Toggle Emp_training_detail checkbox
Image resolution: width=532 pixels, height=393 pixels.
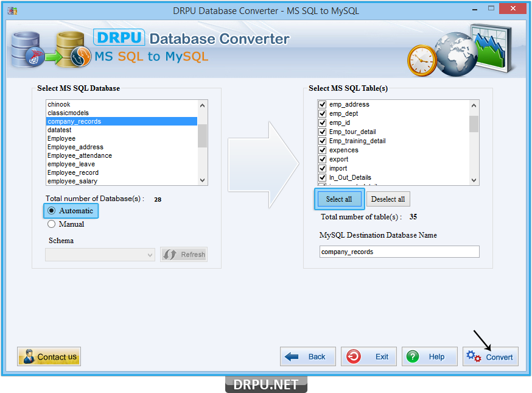point(323,141)
